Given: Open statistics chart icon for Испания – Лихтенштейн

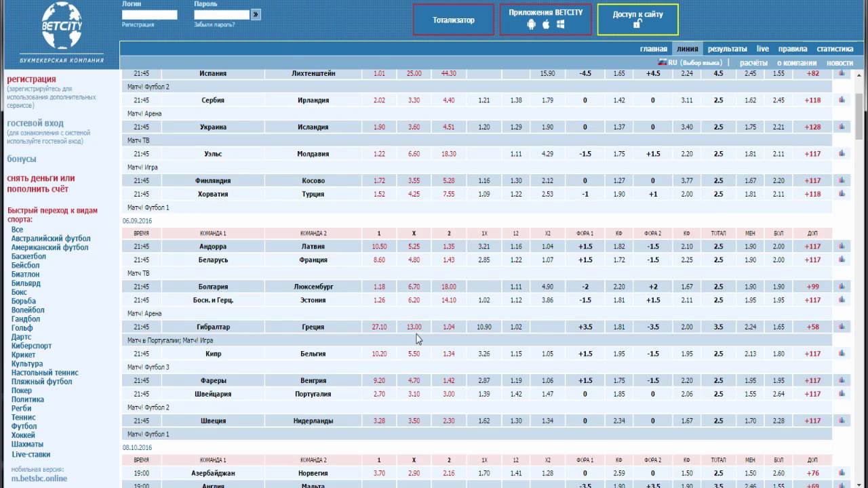Looking at the screenshot, I should (x=842, y=73).
